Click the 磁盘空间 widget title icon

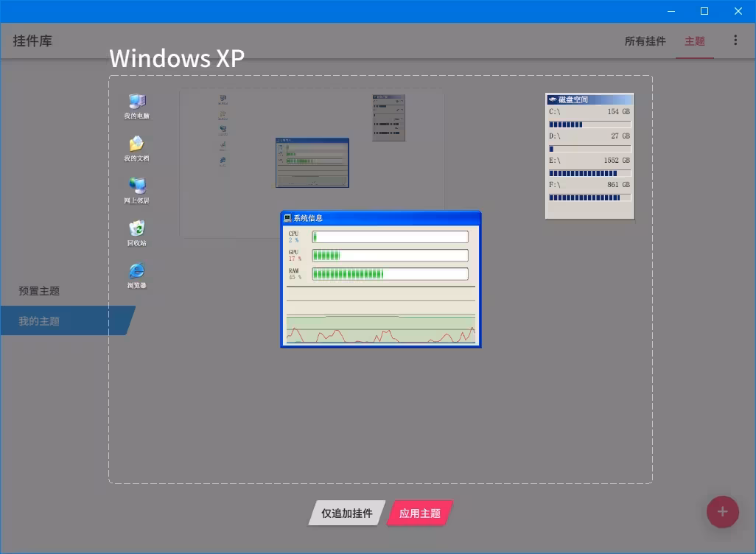click(x=553, y=99)
